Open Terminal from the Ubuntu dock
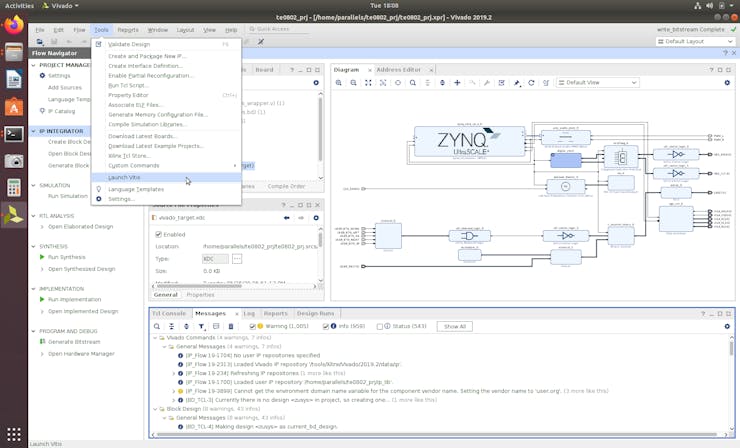Screen dimensions: 740x448 coord(14,132)
